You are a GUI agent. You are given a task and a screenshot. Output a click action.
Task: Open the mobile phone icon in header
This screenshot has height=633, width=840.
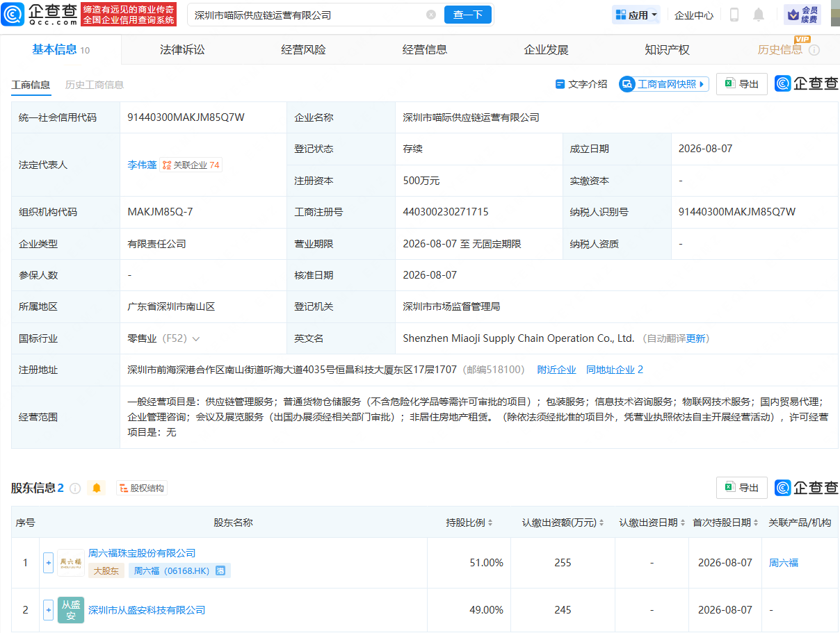point(734,15)
